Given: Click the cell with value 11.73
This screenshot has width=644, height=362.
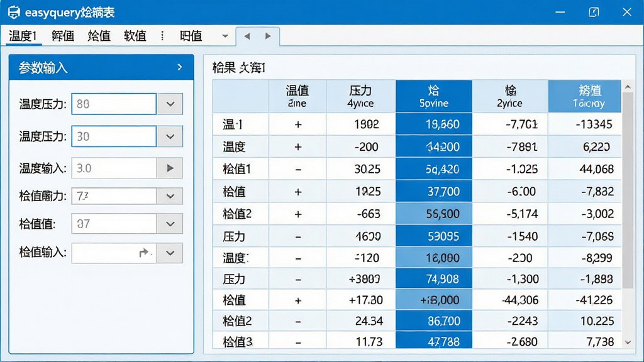Looking at the screenshot, I should pos(360,341).
